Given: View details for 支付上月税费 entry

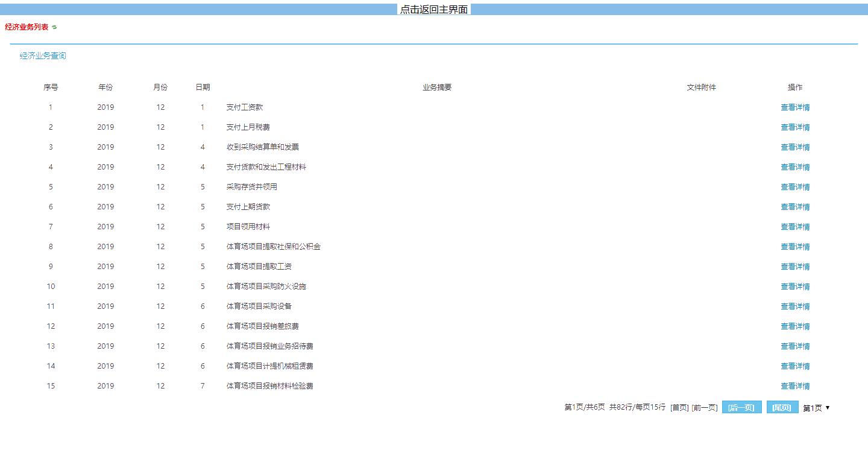Looking at the screenshot, I should (795, 127).
